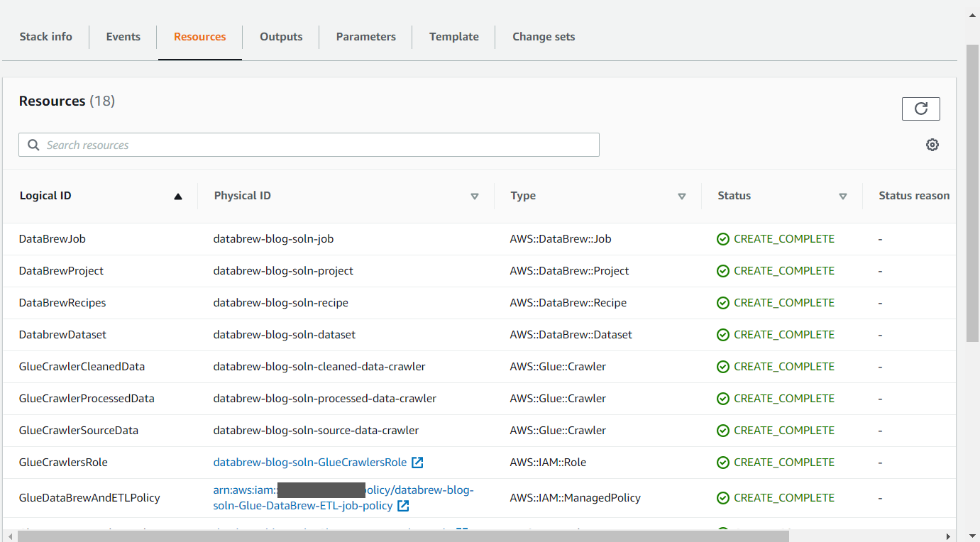Image resolution: width=980 pixels, height=542 pixels.
Task: Click the Logical ID column header
Action: pyautogui.click(x=45, y=196)
